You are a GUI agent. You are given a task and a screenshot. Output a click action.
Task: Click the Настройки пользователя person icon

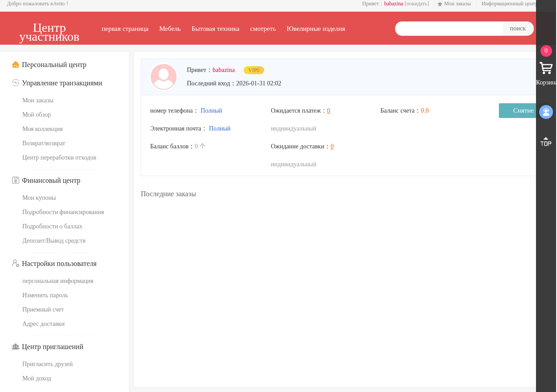[16, 263]
